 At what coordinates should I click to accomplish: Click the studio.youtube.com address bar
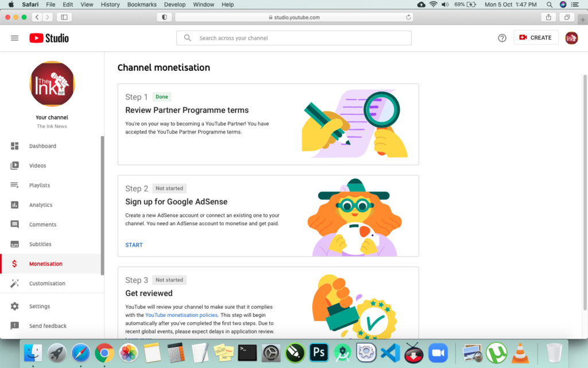click(x=294, y=17)
